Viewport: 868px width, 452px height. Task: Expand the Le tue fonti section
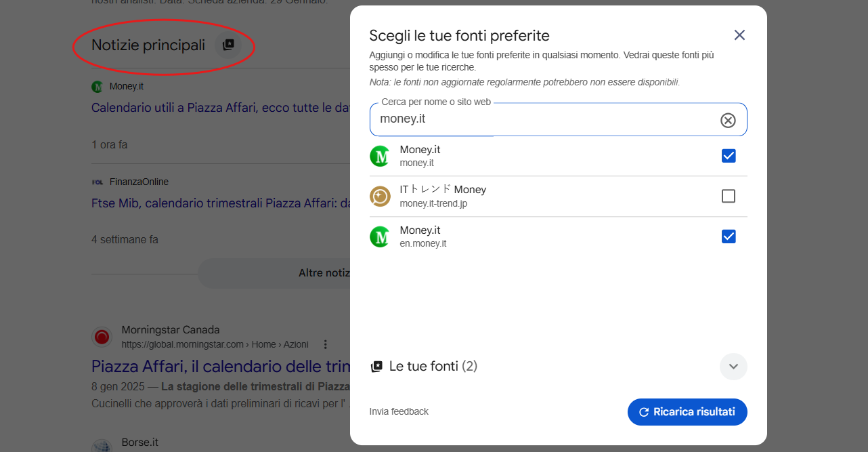(x=733, y=367)
